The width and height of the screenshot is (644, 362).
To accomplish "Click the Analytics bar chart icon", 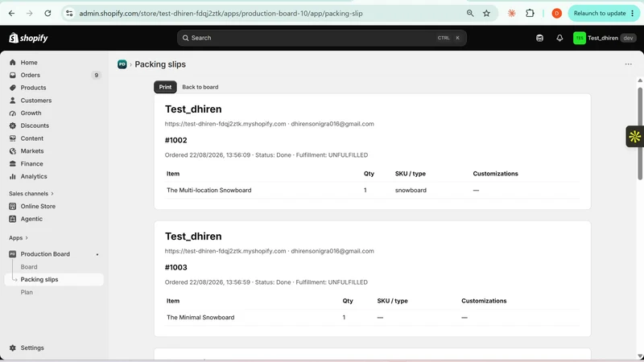I will 13,176.
